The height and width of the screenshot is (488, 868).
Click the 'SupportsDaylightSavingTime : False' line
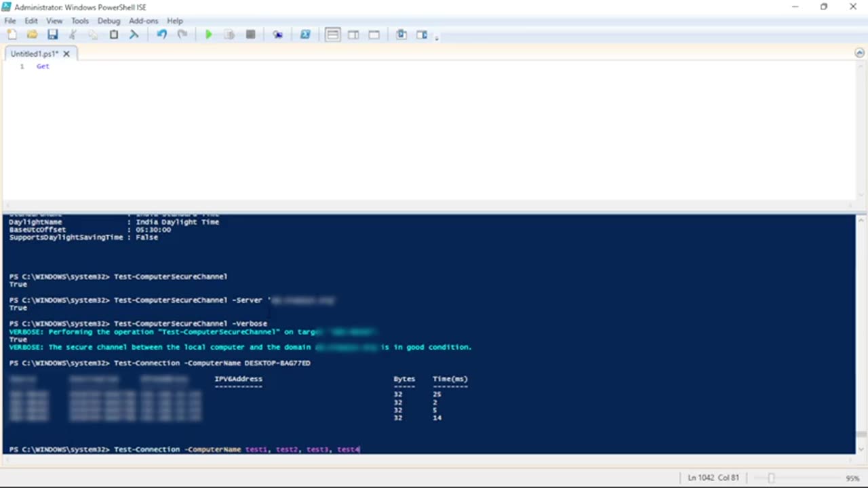pyautogui.click(x=83, y=237)
